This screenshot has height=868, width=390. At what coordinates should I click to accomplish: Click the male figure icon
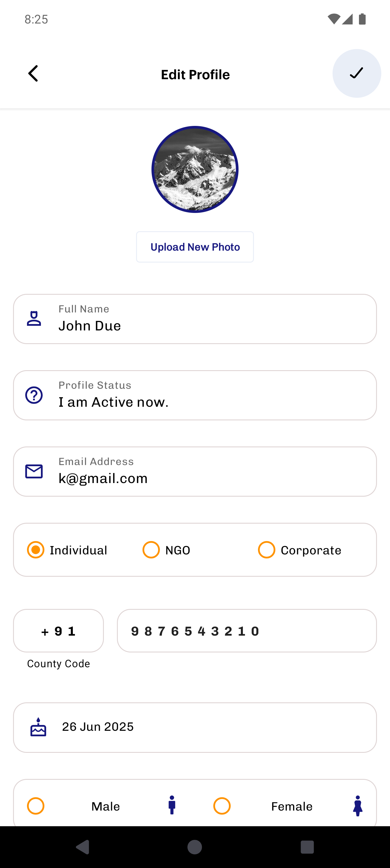[172, 805]
